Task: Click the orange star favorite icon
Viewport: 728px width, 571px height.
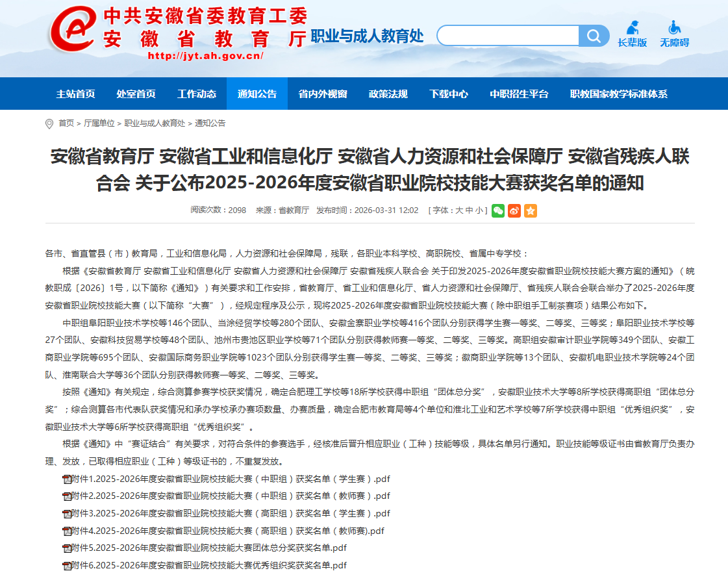Action: pos(530,210)
